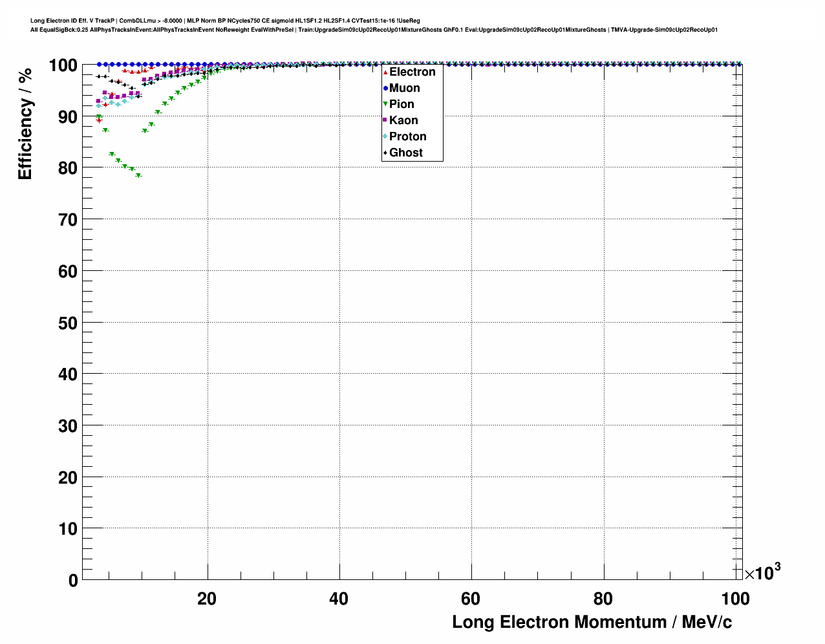The width and height of the screenshot is (825, 644).
Task: Select the green Pion triangle legend marker
Action: pos(385,105)
